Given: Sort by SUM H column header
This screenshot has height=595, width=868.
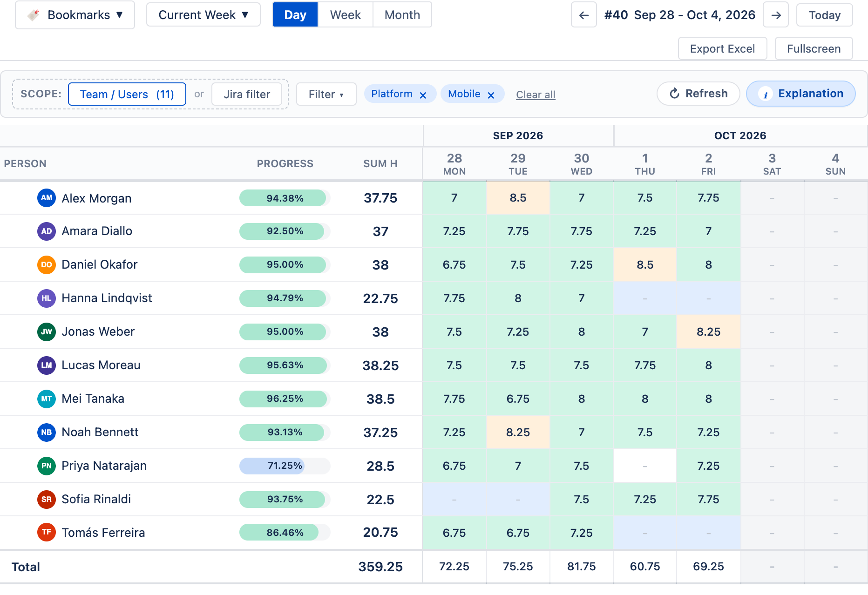Looking at the screenshot, I should click(x=380, y=164).
